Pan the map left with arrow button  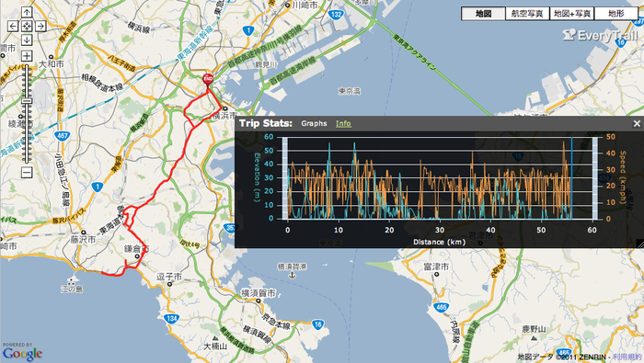(13, 27)
